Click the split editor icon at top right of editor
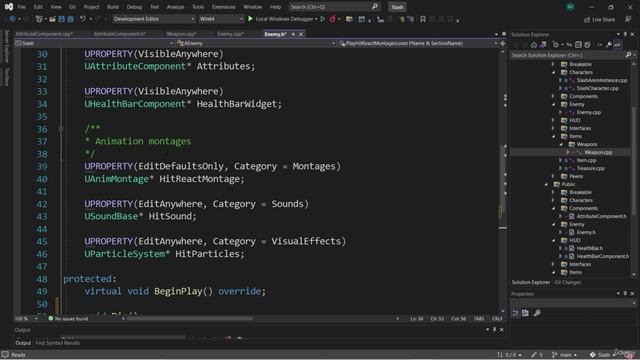The height and width of the screenshot is (360, 640). click(503, 43)
